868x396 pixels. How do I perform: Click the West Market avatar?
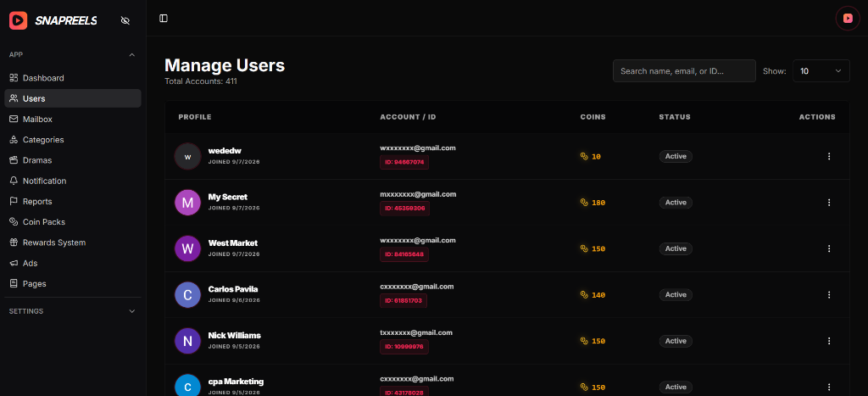187,248
